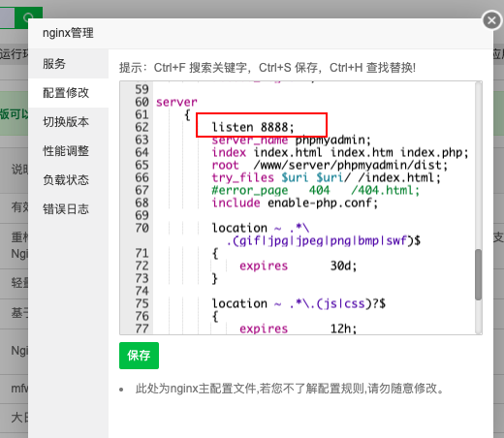View the 负载状态 tab
Viewport: 504px width, 438px height.
tap(68, 180)
